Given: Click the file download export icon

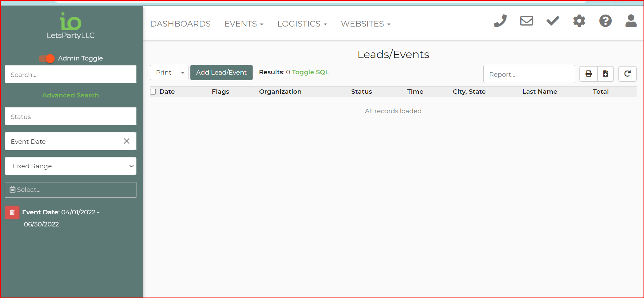Looking at the screenshot, I should [605, 74].
